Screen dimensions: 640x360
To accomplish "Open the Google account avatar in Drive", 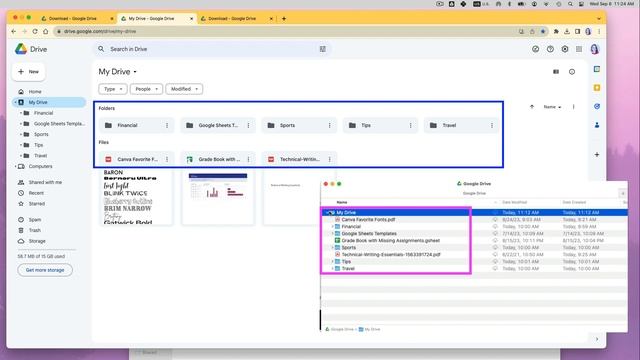I will [594, 49].
